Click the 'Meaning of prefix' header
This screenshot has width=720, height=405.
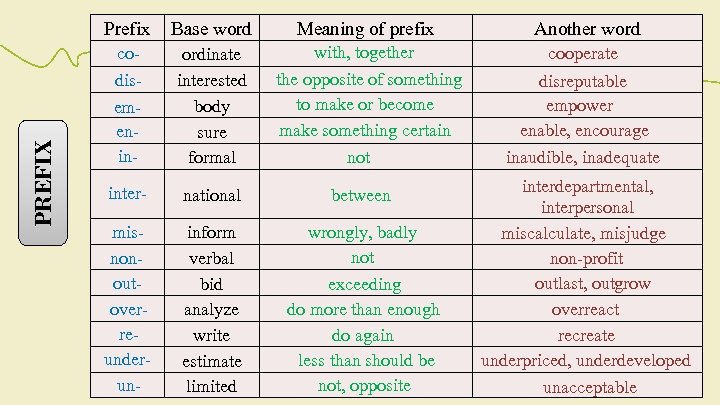tap(365, 29)
